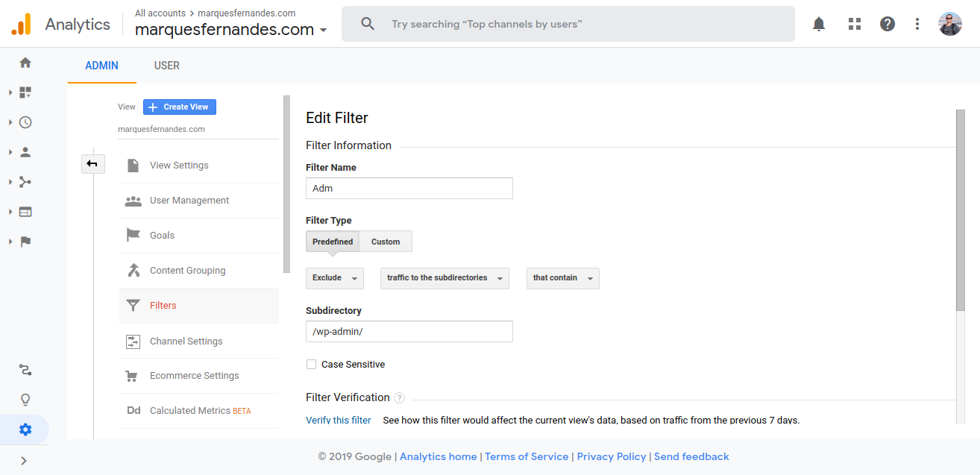This screenshot has height=475, width=980.
Task: Open the Google apps grid
Action: [855, 24]
